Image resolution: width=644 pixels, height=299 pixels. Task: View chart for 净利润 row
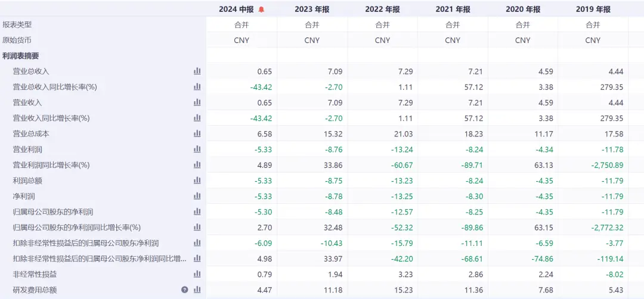coord(197,197)
